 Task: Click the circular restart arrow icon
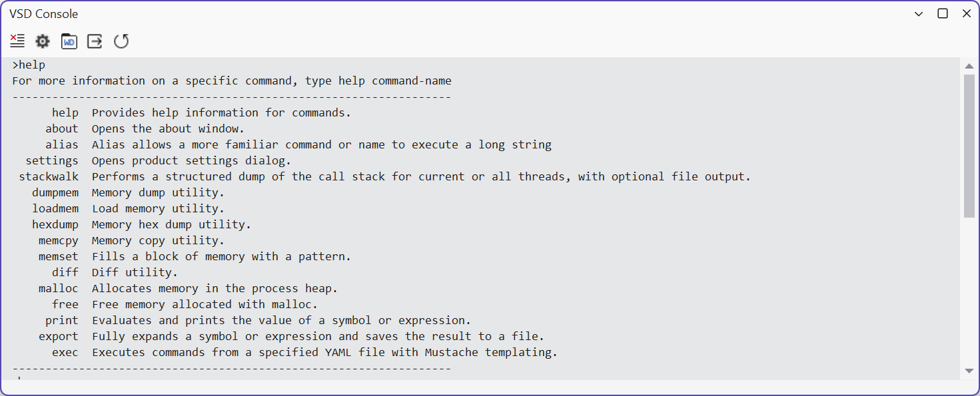pos(121,41)
